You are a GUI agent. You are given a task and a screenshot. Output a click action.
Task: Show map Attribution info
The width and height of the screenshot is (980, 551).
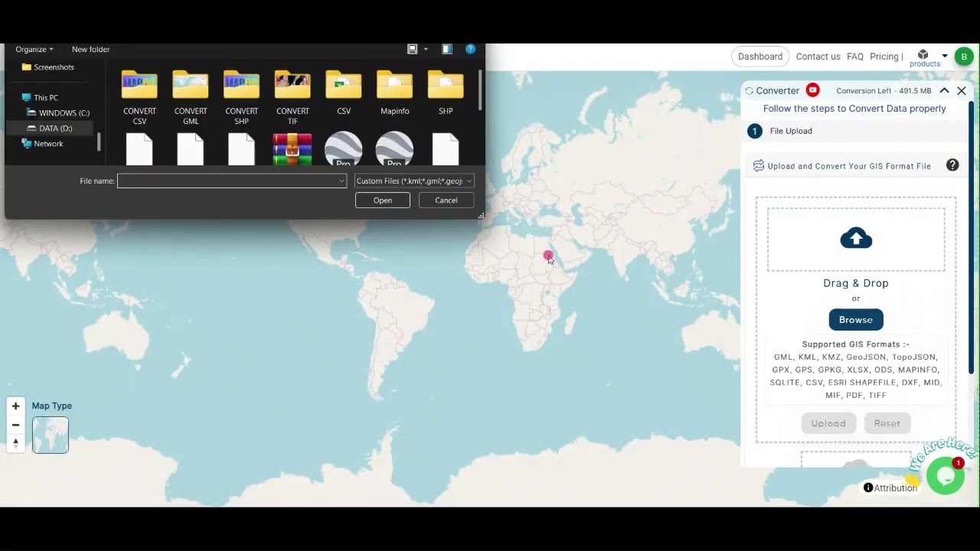890,487
